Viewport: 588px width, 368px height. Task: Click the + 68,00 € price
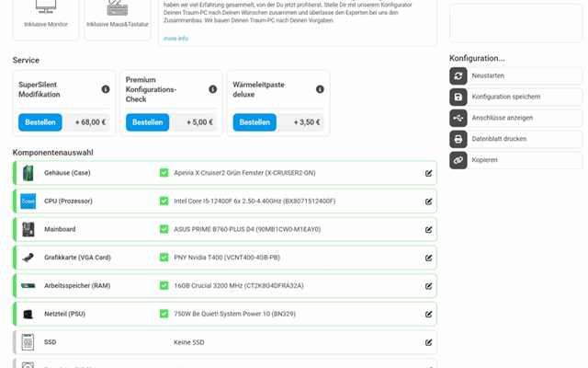point(90,122)
